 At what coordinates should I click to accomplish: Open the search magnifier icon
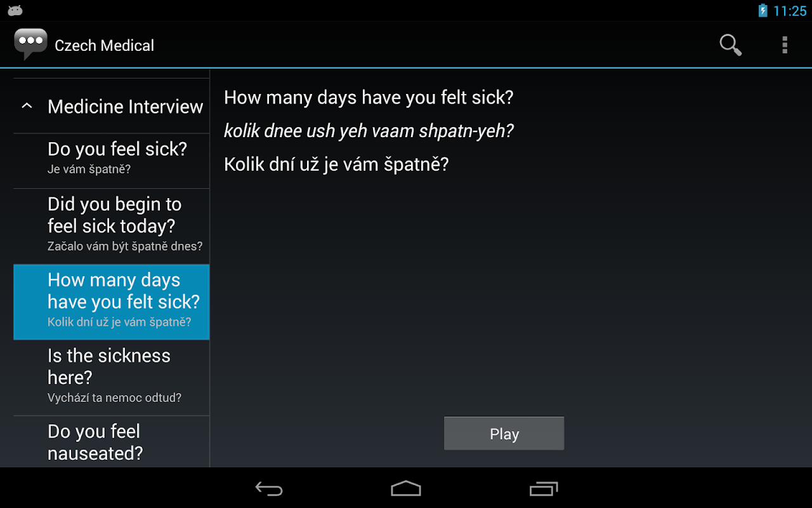pyautogui.click(x=730, y=45)
